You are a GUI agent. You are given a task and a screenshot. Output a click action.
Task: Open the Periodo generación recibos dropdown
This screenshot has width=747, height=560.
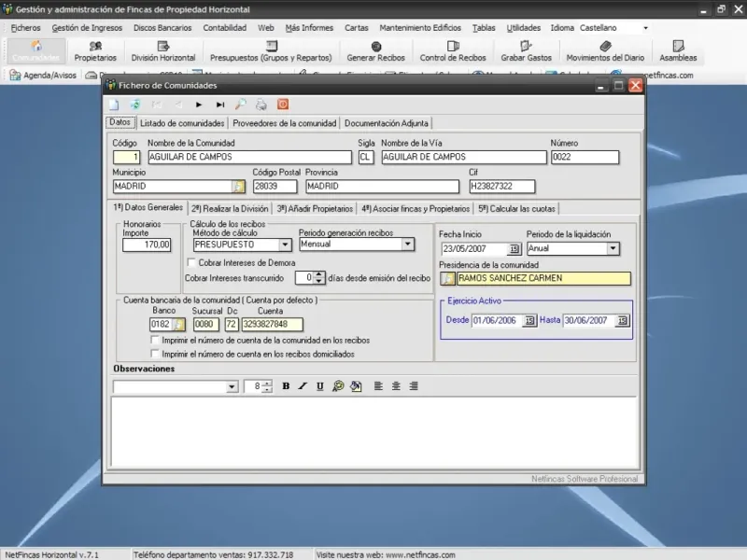407,245
